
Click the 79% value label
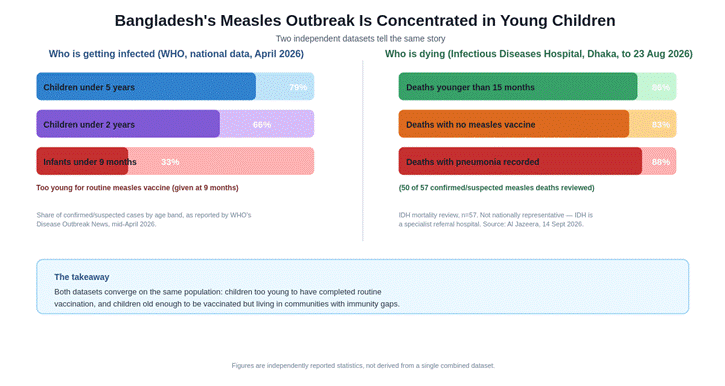tap(298, 87)
